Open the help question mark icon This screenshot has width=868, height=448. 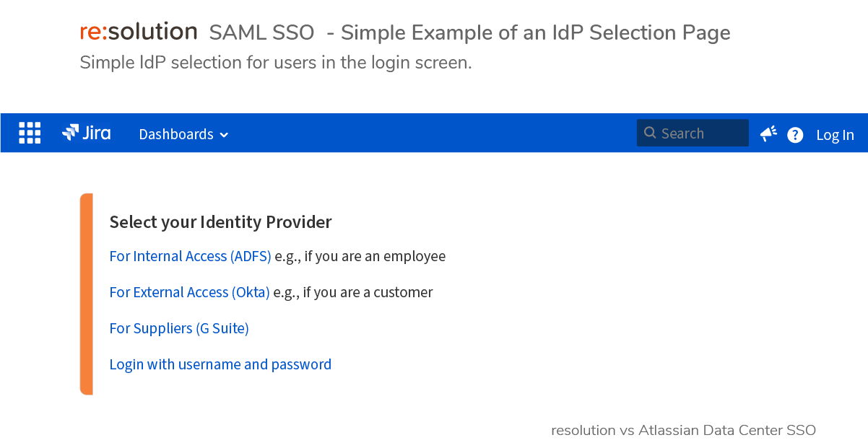coord(795,135)
